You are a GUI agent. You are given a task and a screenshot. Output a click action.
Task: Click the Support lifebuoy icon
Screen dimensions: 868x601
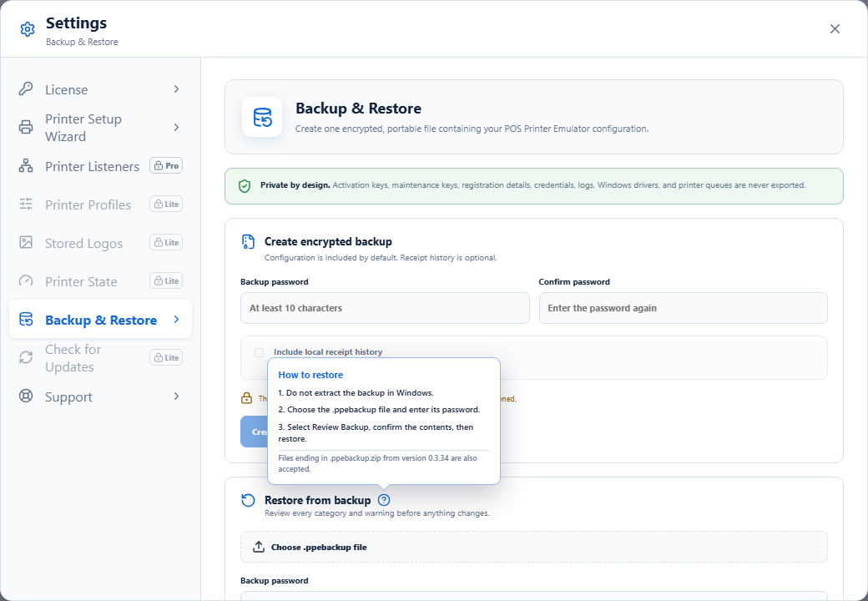pyautogui.click(x=26, y=396)
